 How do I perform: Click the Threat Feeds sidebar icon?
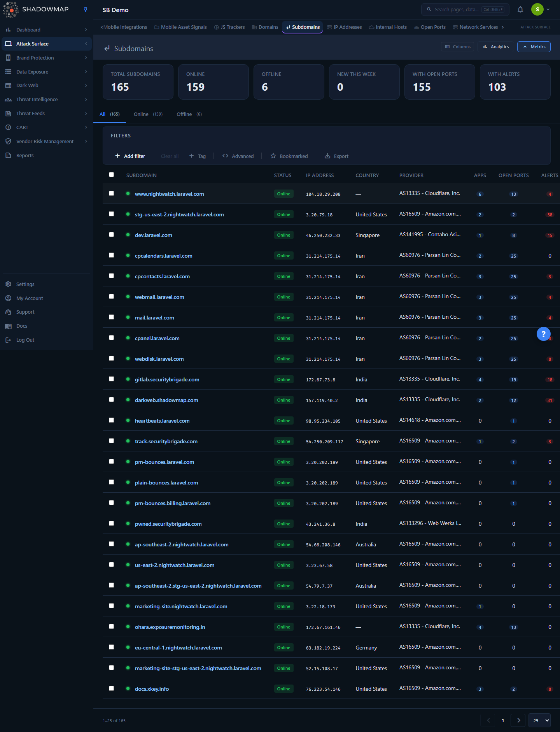coord(8,114)
